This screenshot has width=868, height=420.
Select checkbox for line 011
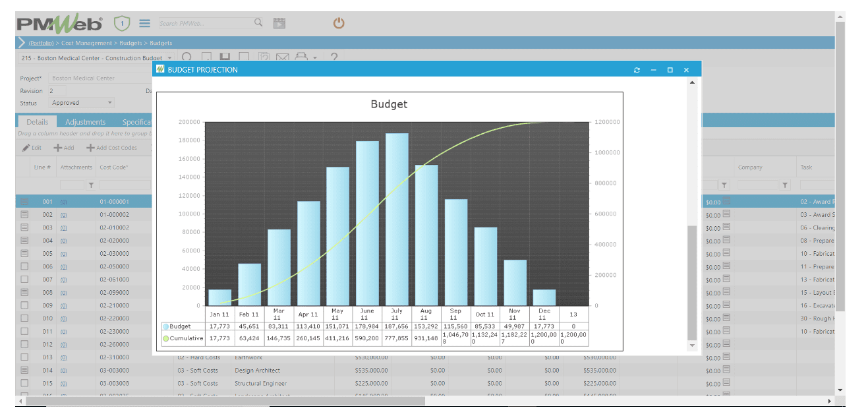pyautogui.click(x=24, y=331)
